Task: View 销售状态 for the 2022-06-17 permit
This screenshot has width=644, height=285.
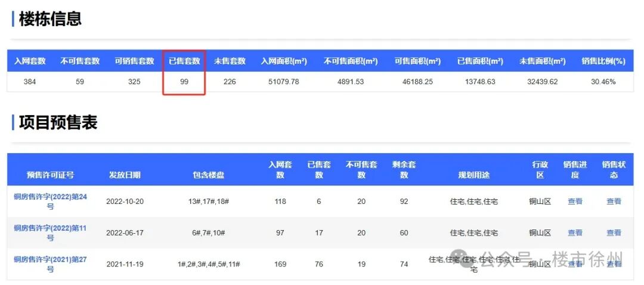Action: click(x=614, y=233)
